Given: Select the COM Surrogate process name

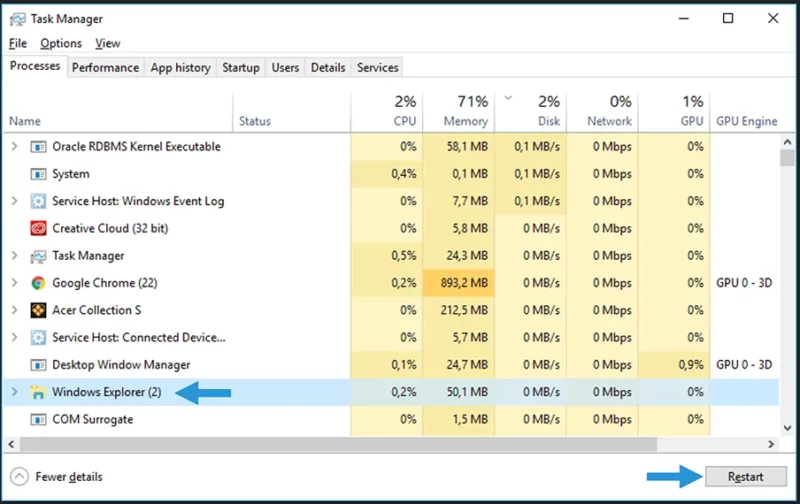Looking at the screenshot, I should pyautogui.click(x=92, y=419).
